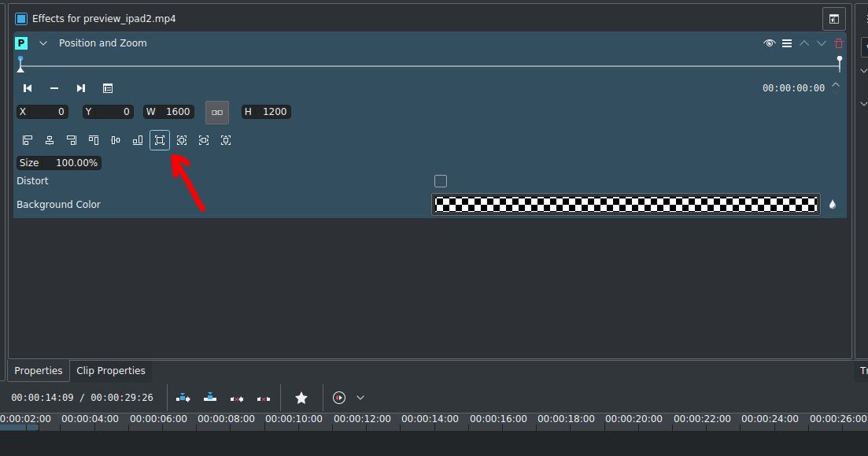
Task: Open the effect preset dropdown arrow
Action: [x=43, y=43]
